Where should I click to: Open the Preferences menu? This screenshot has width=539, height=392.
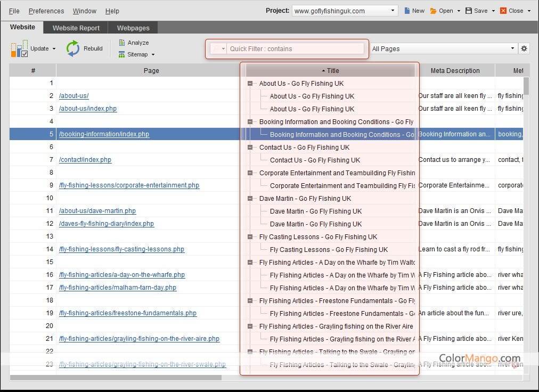pyautogui.click(x=46, y=11)
